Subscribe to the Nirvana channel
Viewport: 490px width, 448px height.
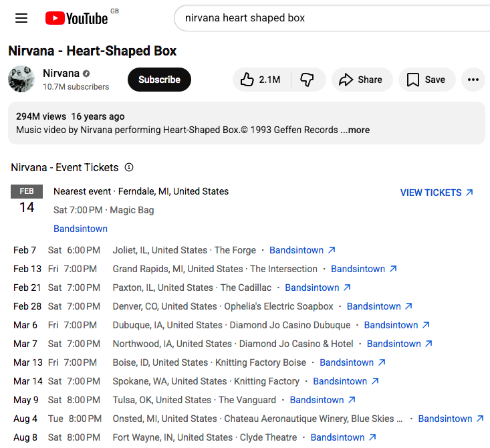coord(159,80)
